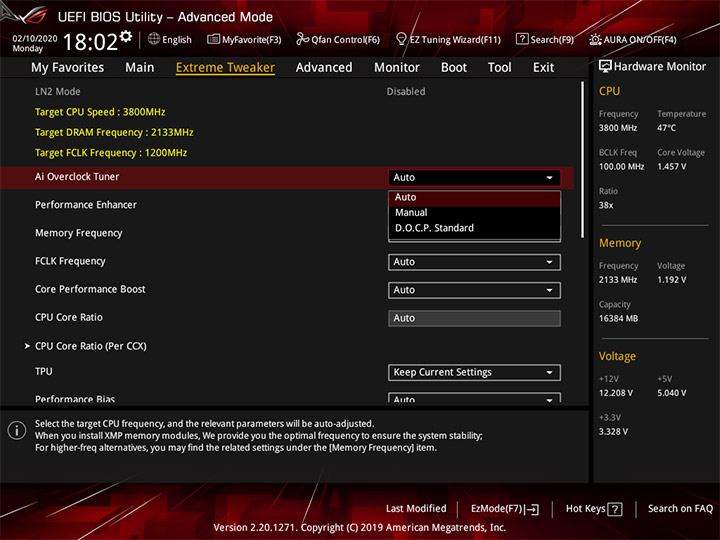
Task: Open Qfan Control fan icon
Action: (302, 39)
